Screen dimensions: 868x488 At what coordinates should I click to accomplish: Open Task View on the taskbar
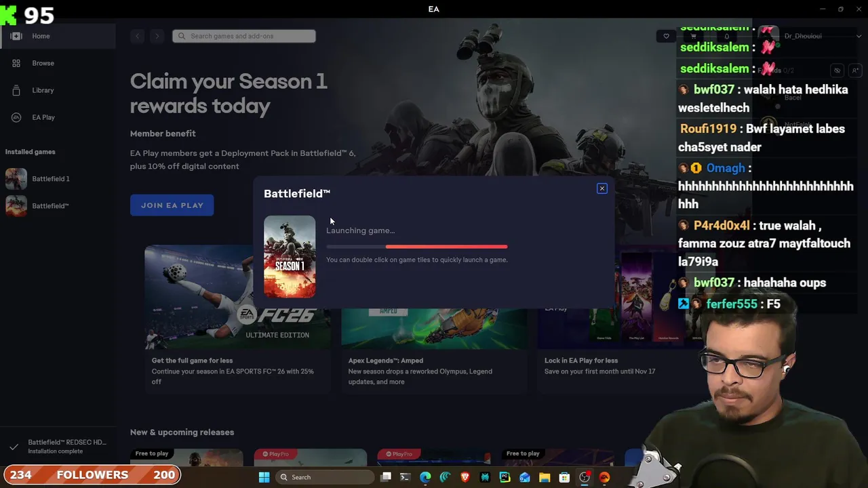click(x=386, y=477)
